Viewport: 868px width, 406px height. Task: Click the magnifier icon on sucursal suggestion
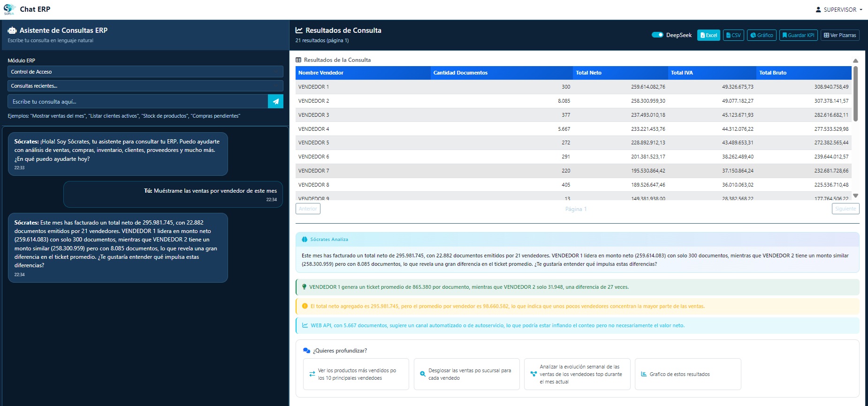click(x=423, y=374)
